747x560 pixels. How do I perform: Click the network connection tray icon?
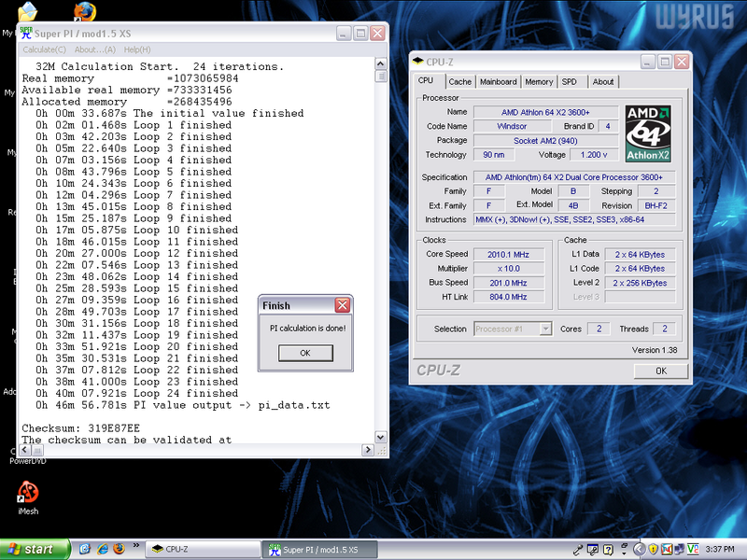(679, 550)
